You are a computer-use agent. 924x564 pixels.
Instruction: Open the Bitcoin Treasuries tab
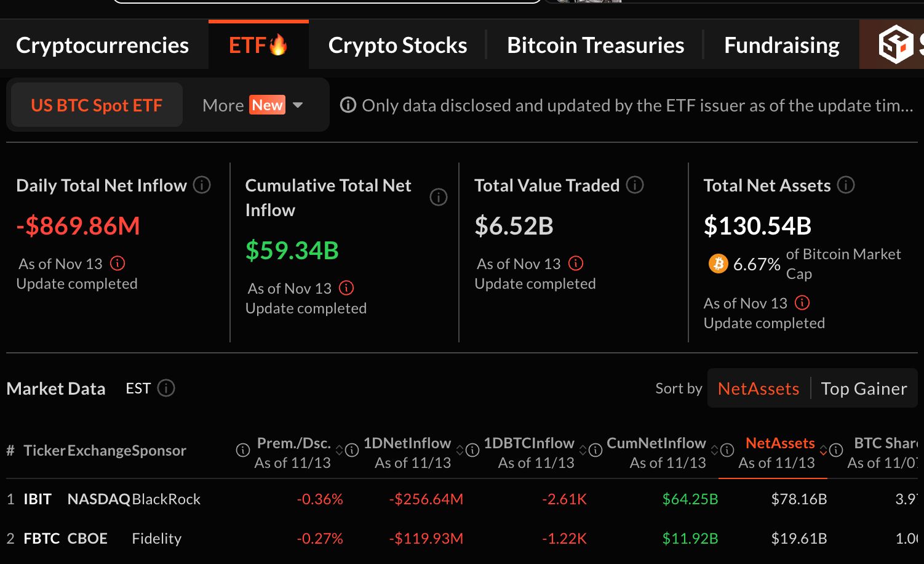[x=595, y=44]
